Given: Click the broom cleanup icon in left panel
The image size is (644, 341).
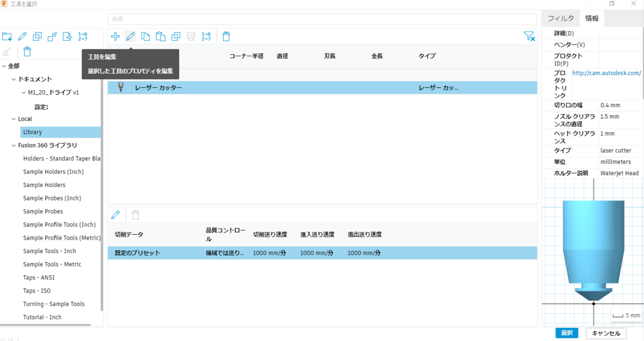Looking at the screenshot, I should (7, 51).
